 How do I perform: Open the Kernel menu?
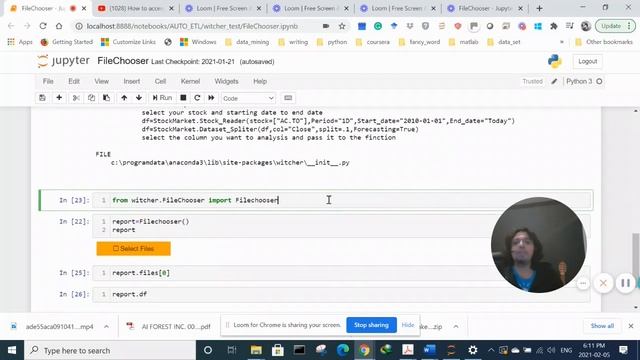(x=190, y=81)
